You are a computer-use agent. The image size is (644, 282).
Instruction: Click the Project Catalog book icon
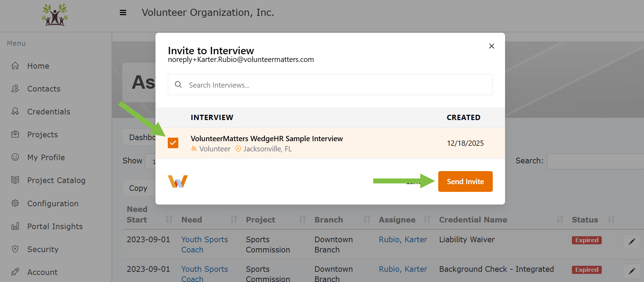pos(15,180)
